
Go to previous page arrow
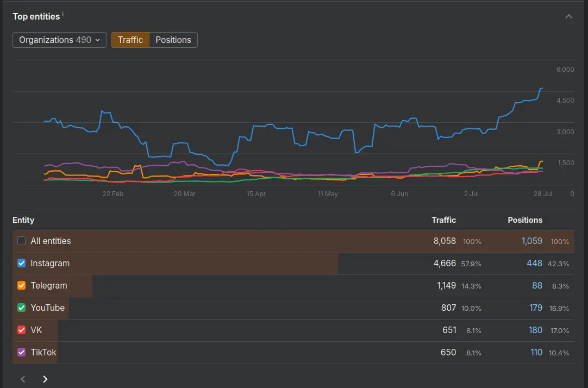[x=23, y=379]
